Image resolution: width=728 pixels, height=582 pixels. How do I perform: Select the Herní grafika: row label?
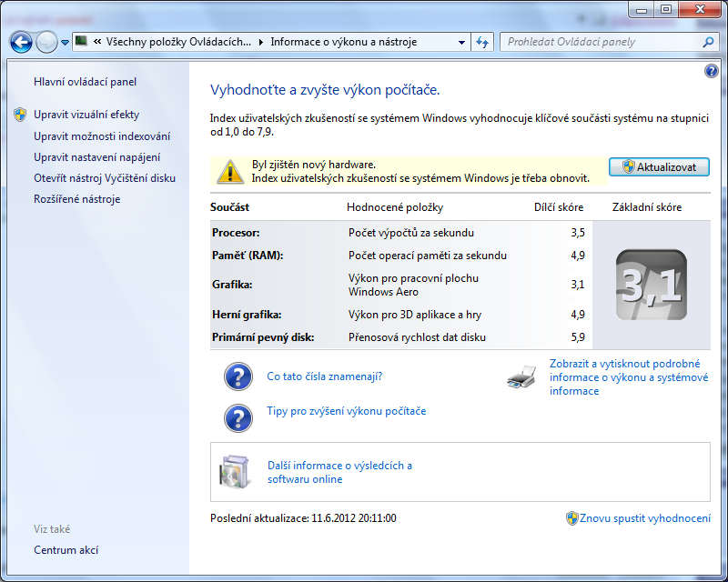click(x=247, y=315)
